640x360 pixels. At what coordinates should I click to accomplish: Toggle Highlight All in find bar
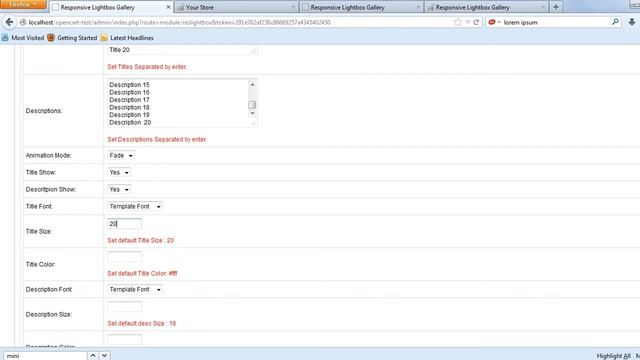pyautogui.click(x=613, y=356)
